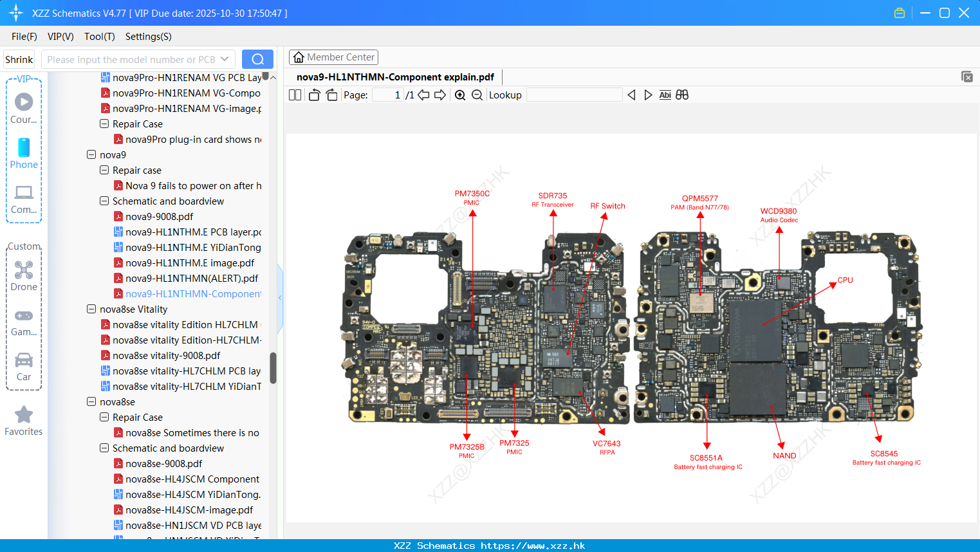Open Favorites star icon
Image resolution: width=980 pixels, height=552 pixels.
pyautogui.click(x=24, y=421)
